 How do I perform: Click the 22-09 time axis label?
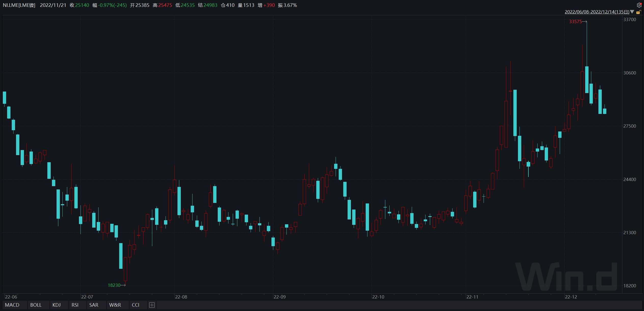pos(280,297)
